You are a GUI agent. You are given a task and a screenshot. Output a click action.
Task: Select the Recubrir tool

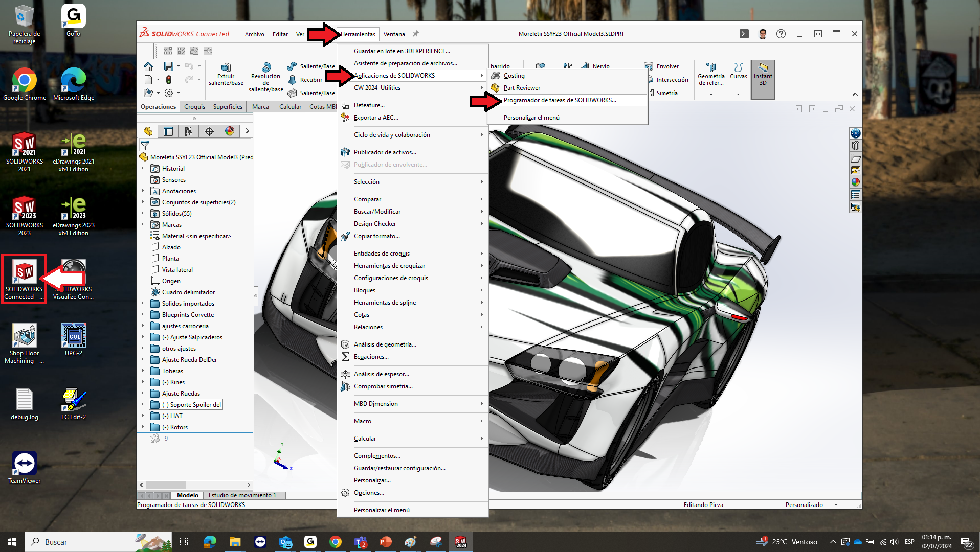(x=305, y=80)
